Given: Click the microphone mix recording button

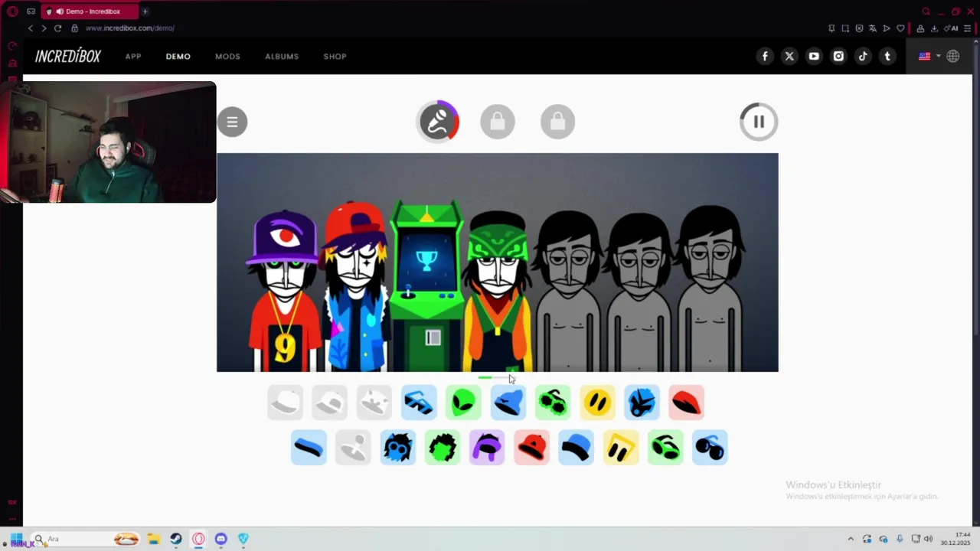Looking at the screenshot, I should 438,122.
